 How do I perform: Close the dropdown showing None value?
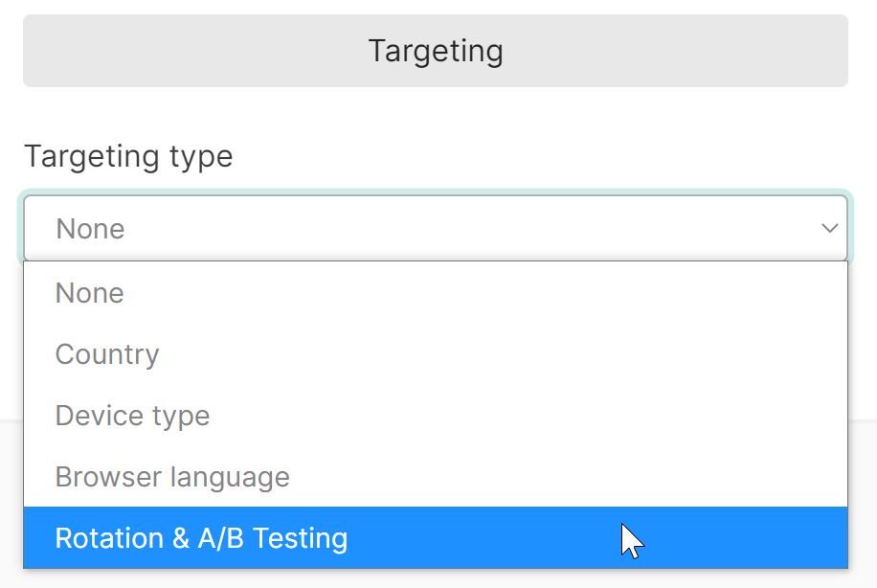point(435,228)
